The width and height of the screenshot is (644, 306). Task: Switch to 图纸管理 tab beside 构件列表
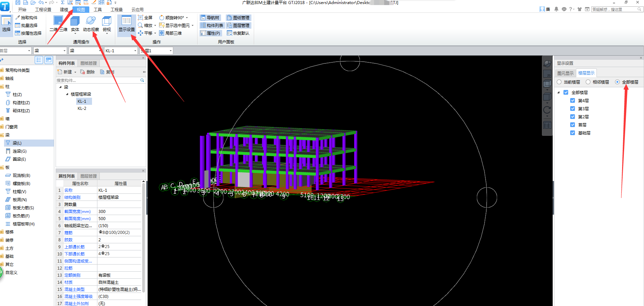coord(89,63)
